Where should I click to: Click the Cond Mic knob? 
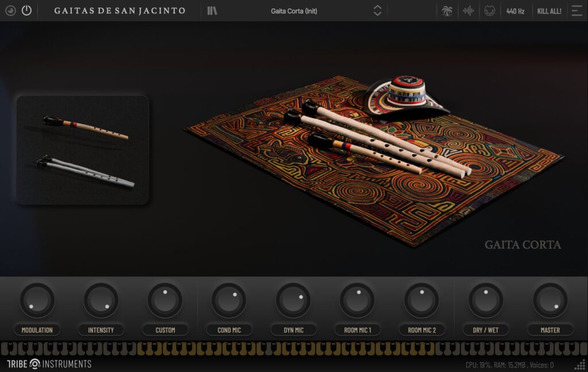[x=229, y=300]
